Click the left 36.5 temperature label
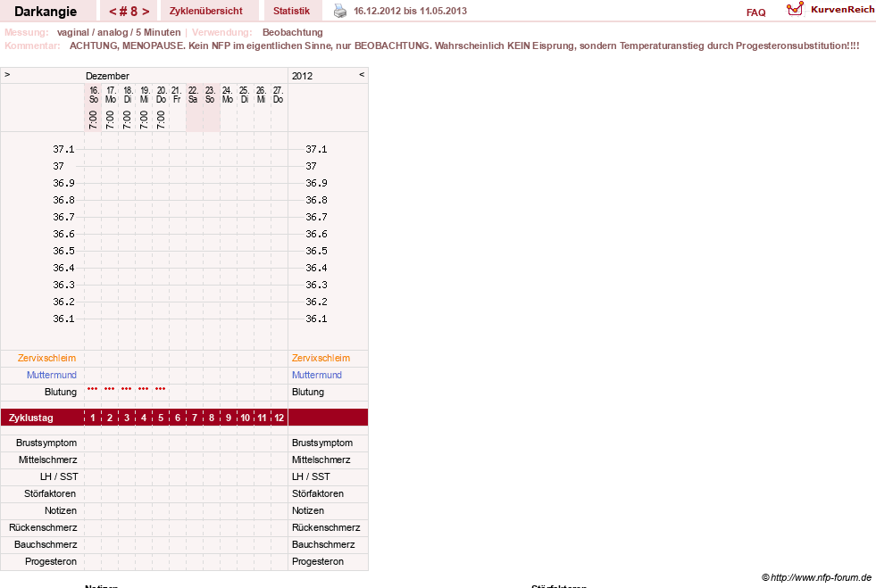The height and width of the screenshot is (588, 876). click(63, 251)
